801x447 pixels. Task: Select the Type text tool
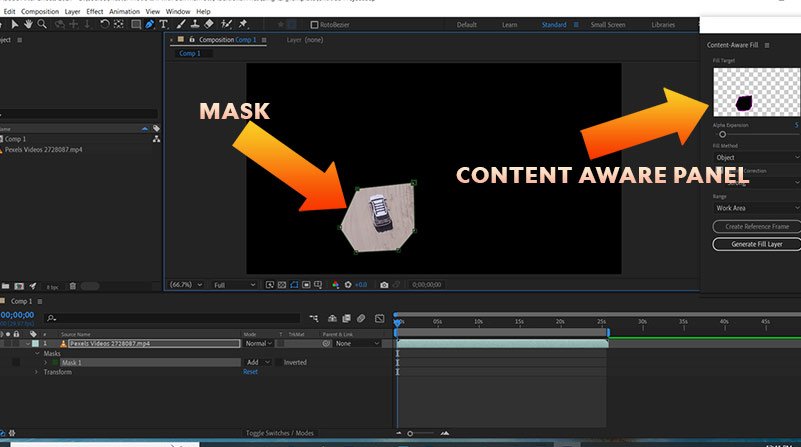coord(163,24)
